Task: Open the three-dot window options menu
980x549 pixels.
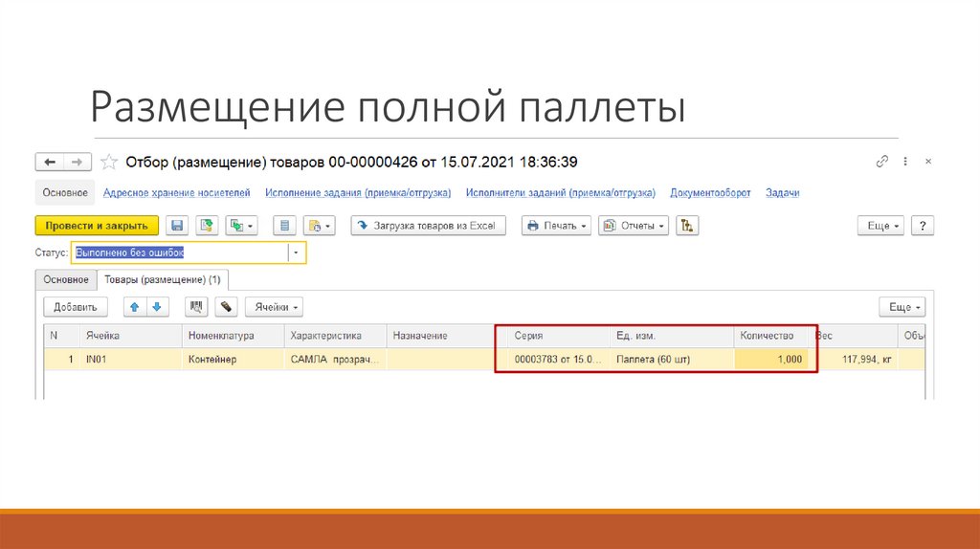Action: click(x=905, y=162)
